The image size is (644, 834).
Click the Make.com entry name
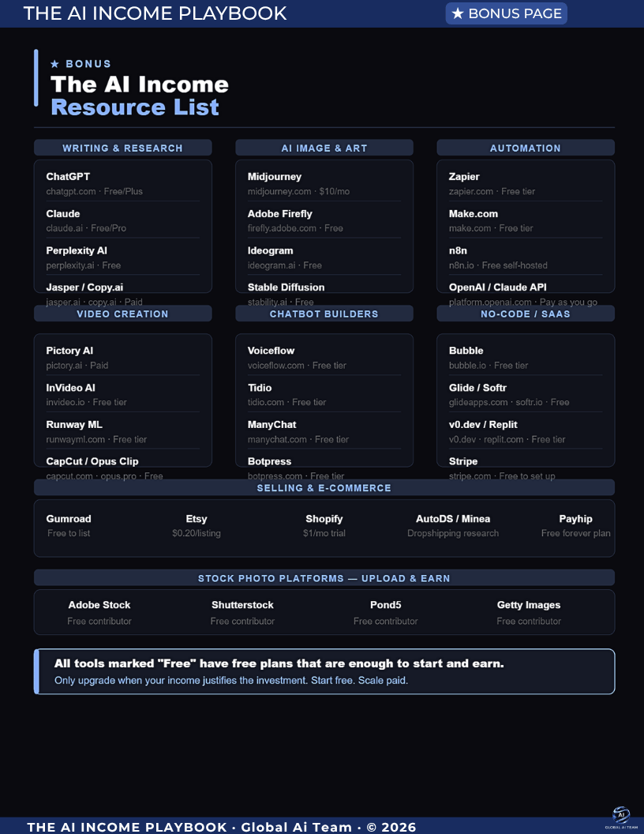pos(474,214)
